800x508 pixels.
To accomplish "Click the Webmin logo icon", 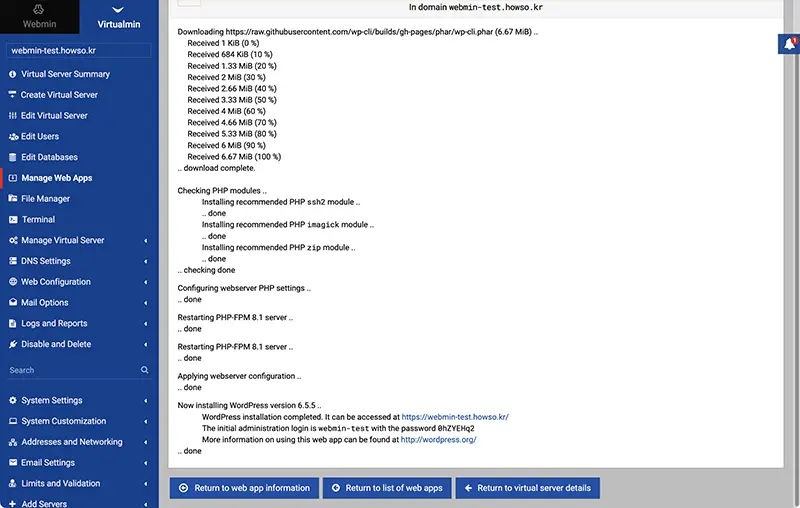I will coord(39,9).
